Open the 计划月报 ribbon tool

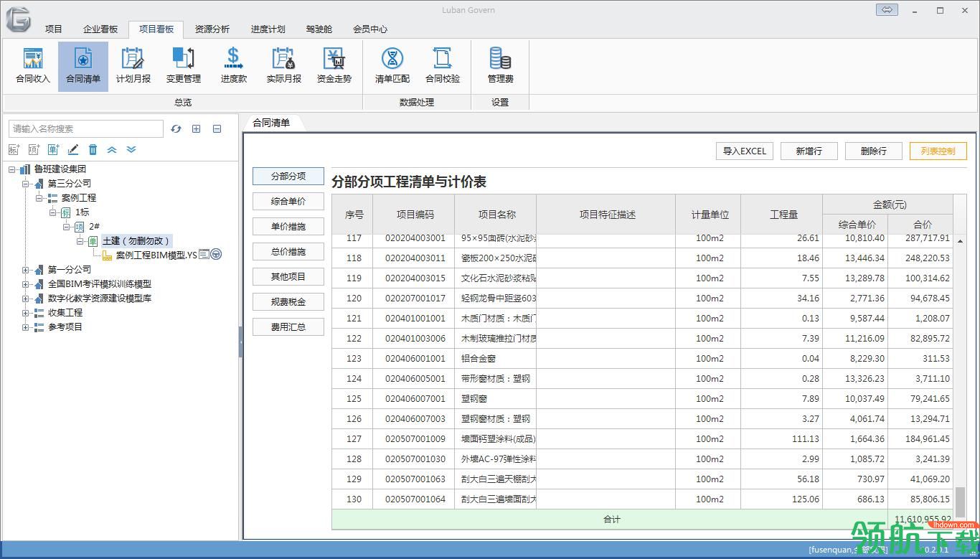[133, 66]
